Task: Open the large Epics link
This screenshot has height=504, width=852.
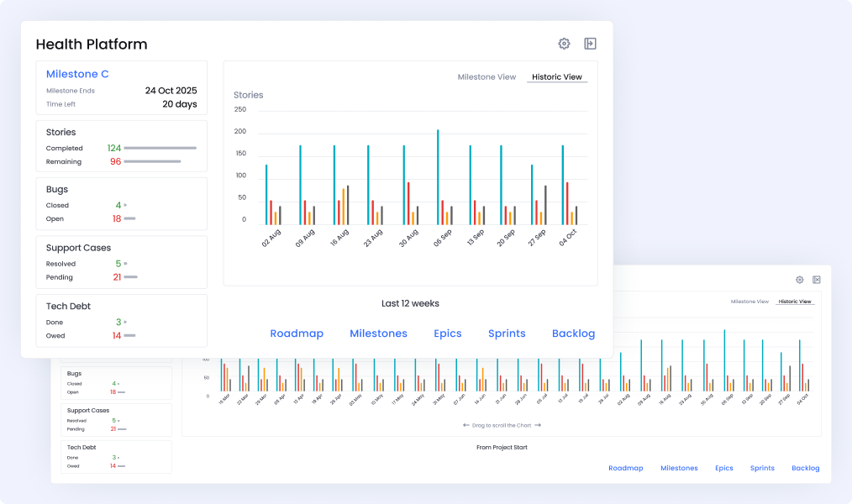Action: click(448, 333)
